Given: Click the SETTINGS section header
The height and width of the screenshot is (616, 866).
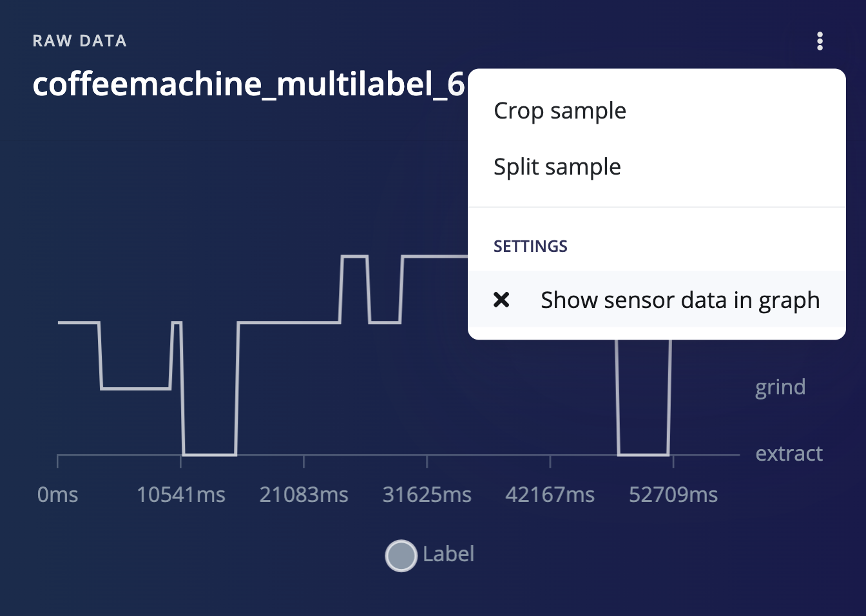Looking at the screenshot, I should (x=530, y=246).
